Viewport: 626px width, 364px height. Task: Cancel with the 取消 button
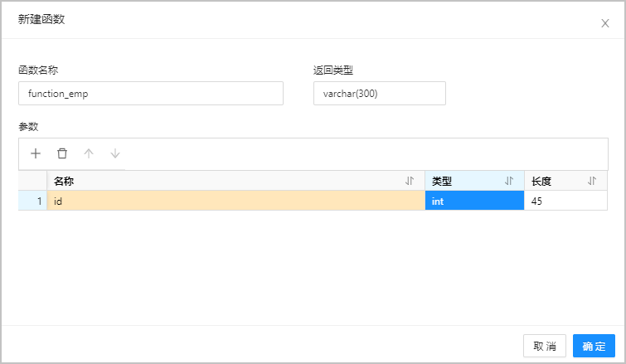tap(545, 346)
